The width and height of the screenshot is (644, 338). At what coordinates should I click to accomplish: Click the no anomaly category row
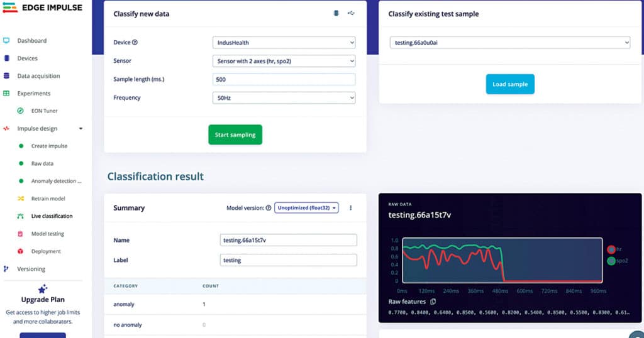235,325
